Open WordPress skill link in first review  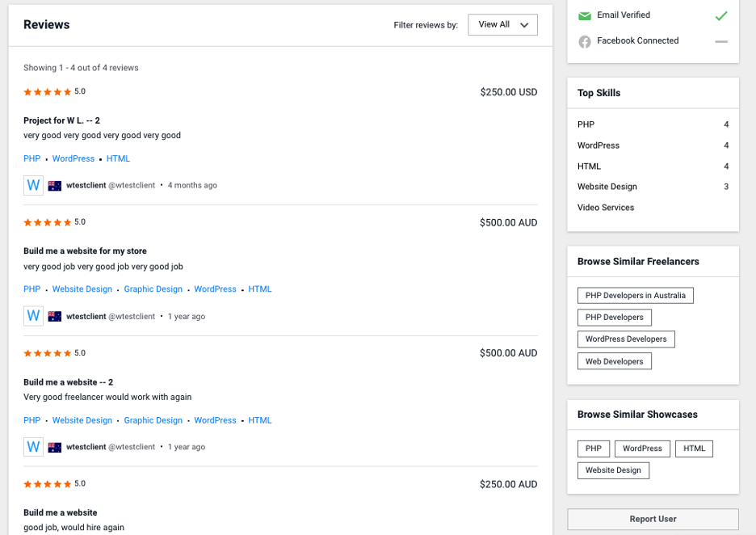click(x=73, y=159)
